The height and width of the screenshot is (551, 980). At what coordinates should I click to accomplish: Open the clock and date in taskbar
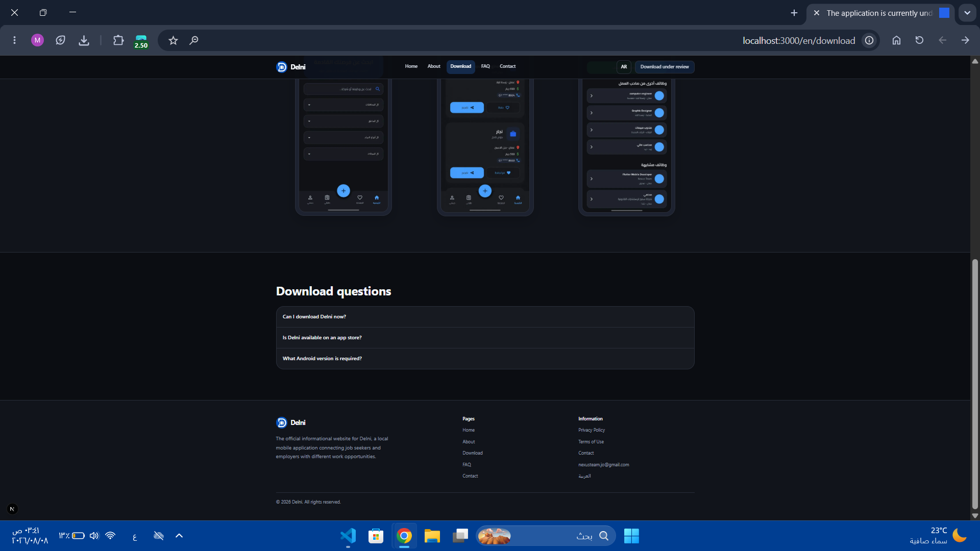(30, 536)
